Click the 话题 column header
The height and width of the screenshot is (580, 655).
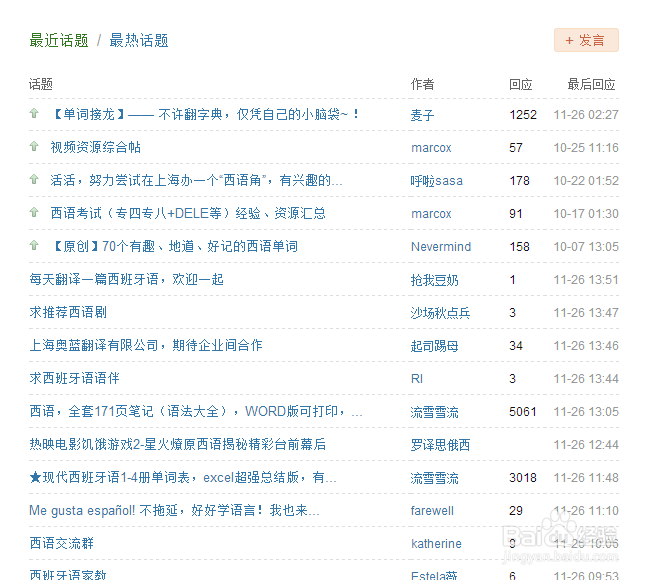[41, 84]
